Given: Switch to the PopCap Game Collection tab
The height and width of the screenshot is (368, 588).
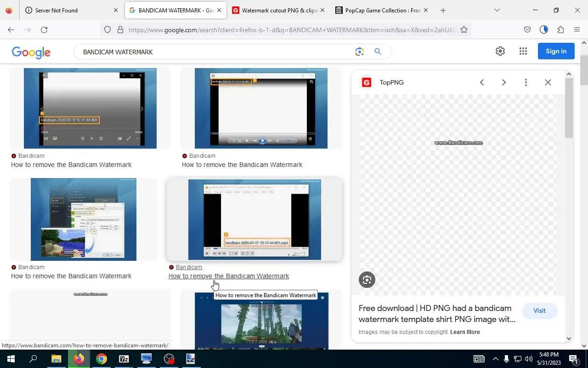Looking at the screenshot, I should (x=381, y=10).
